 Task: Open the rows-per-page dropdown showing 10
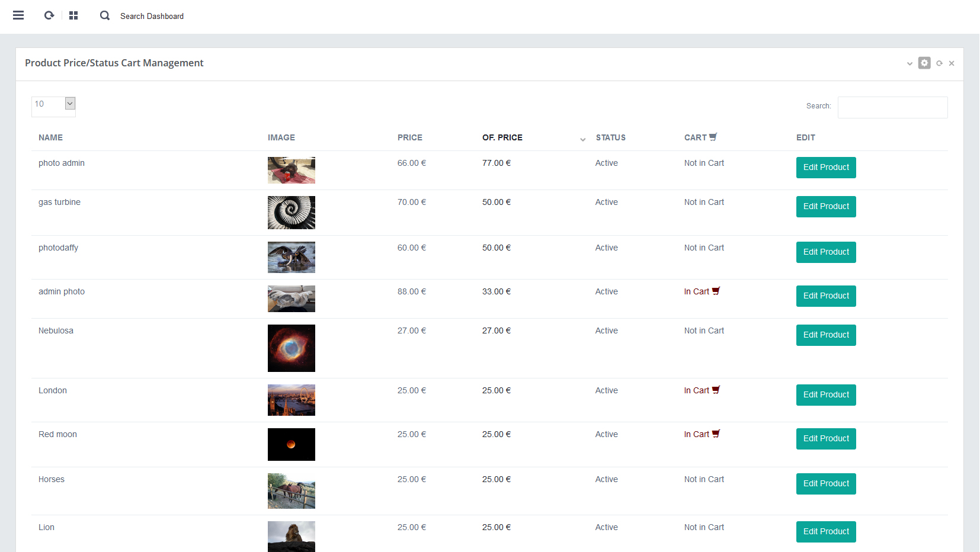click(x=53, y=104)
